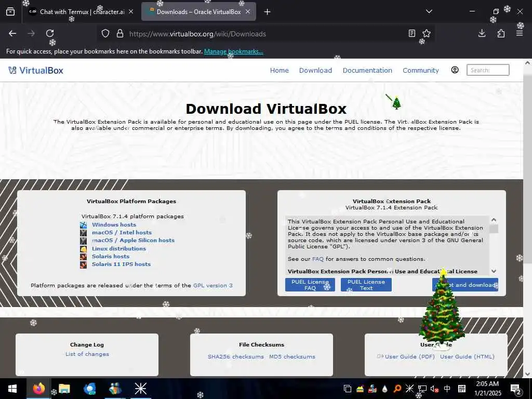Open the user account icon on the VirtualBox site
Screen dimensions: 532x399
455,70
